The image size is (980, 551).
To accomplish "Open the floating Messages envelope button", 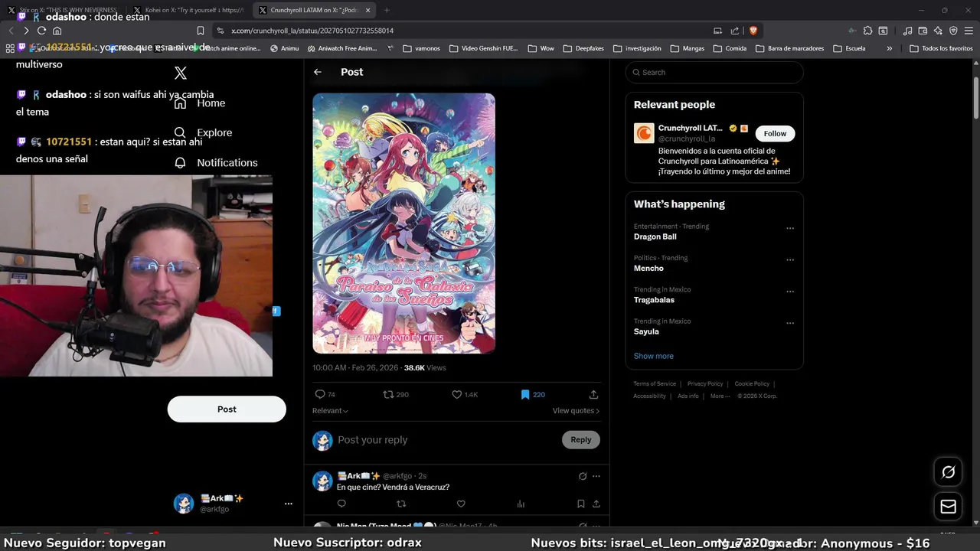I will pyautogui.click(x=948, y=507).
